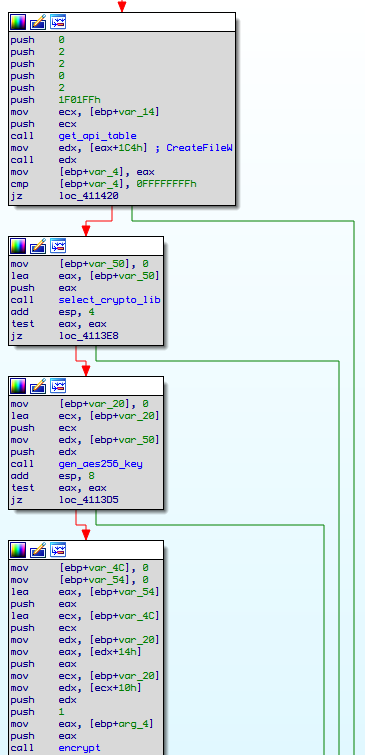Screen dimensions: 365x755
Task: Click edit pencil icon on select_crypto_lib block
Action: coord(38,246)
